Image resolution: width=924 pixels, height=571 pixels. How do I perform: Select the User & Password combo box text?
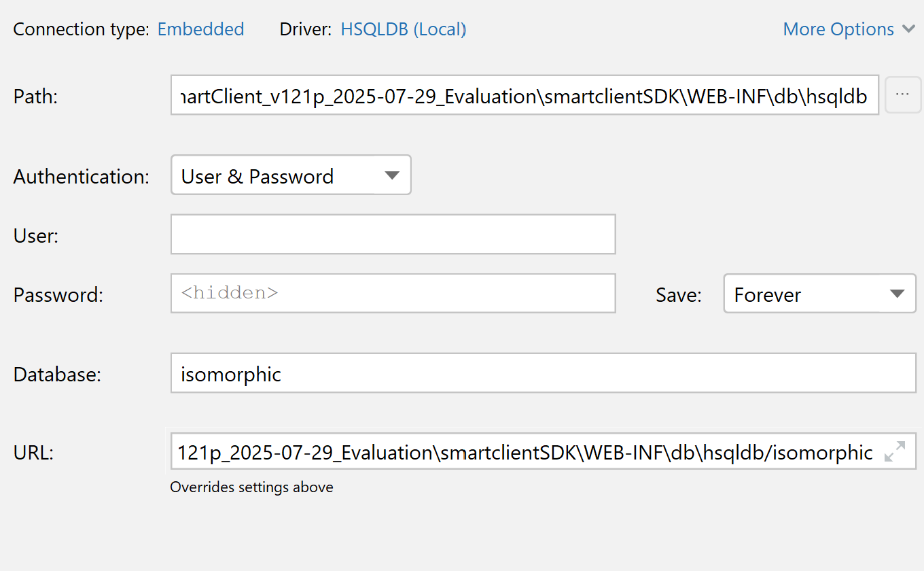pyautogui.click(x=257, y=176)
